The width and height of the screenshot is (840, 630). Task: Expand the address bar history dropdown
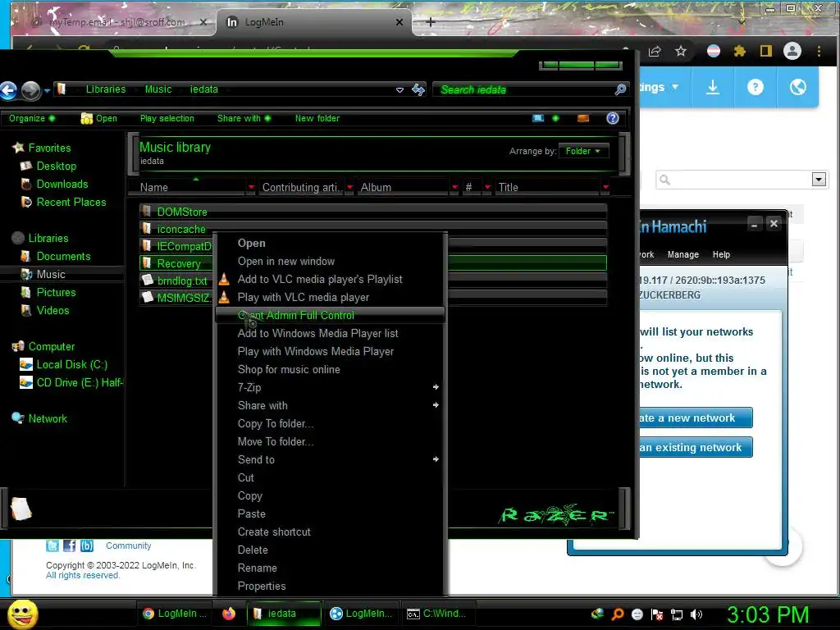(399, 90)
